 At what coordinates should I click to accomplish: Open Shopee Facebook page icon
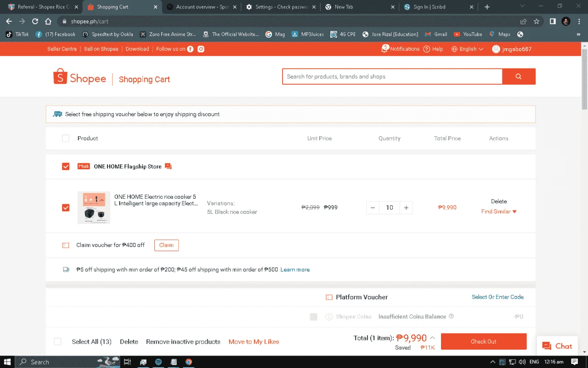[190, 49]
